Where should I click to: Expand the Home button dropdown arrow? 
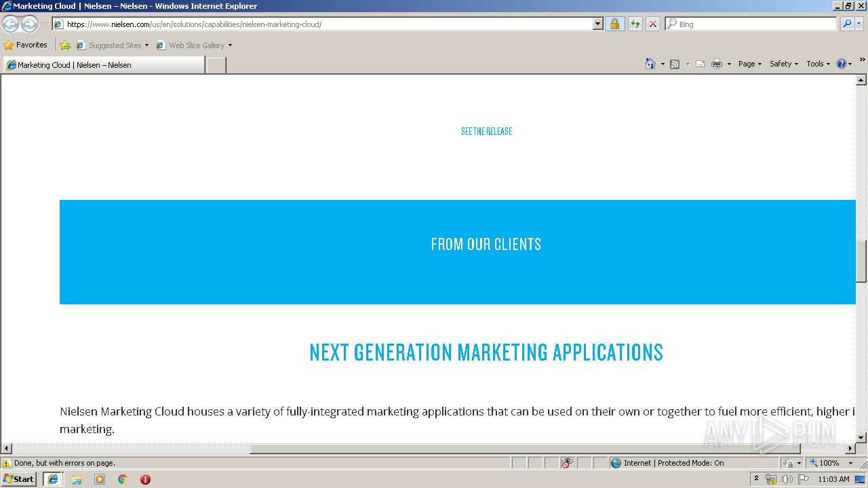tap(662, 64)
